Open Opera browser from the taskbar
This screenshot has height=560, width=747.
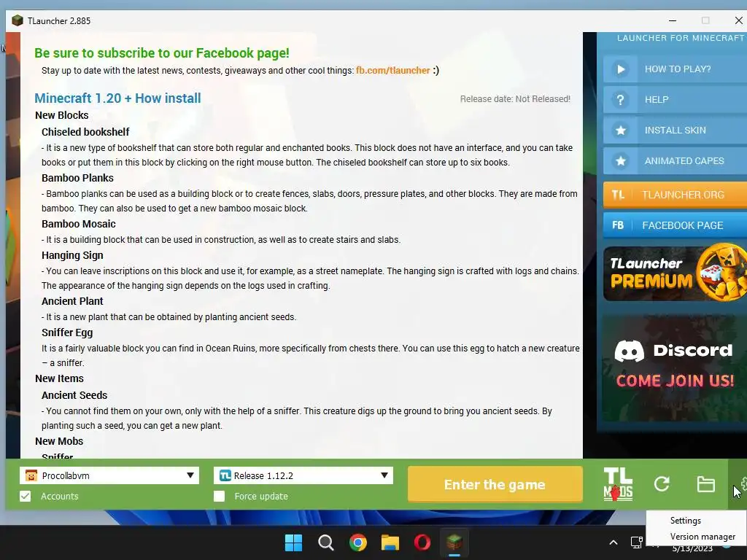422,542
